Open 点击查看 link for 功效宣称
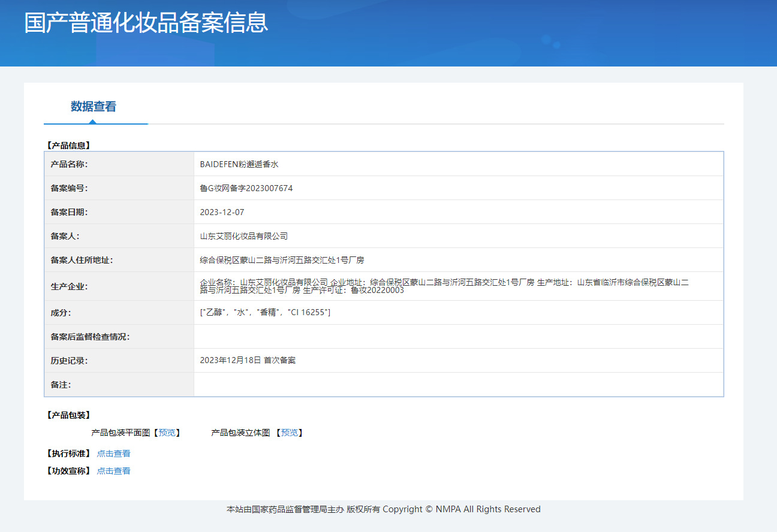777x532 pixels. pyautogui.click(x=114, y=471)
